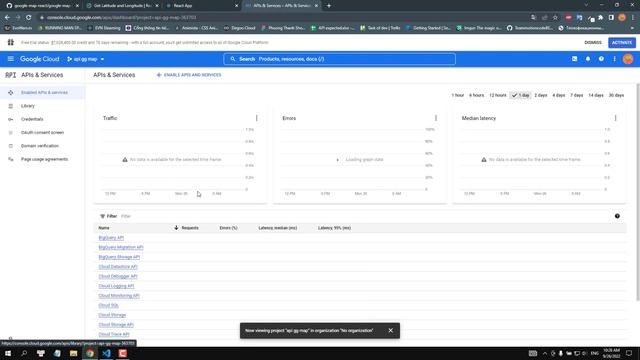Viewport: 640px width, 360px height.
Task: Open Cloud SQL link
Action: [x=108, y=305]
